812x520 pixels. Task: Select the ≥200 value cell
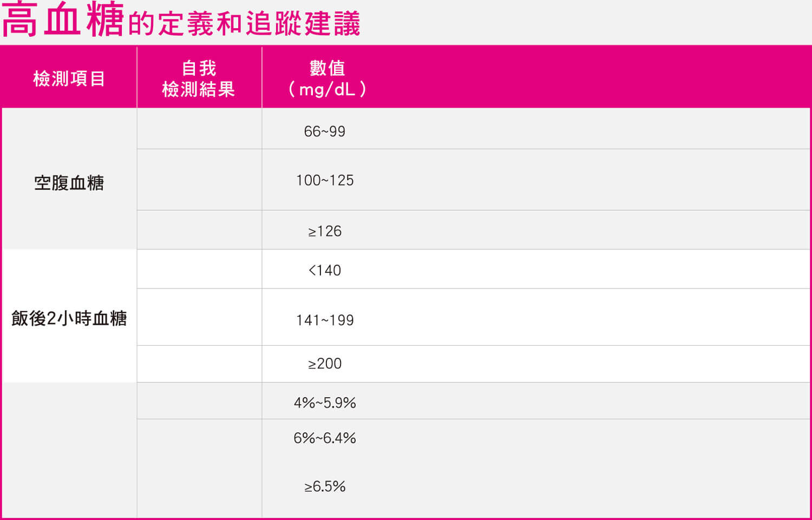coord(325,364)
